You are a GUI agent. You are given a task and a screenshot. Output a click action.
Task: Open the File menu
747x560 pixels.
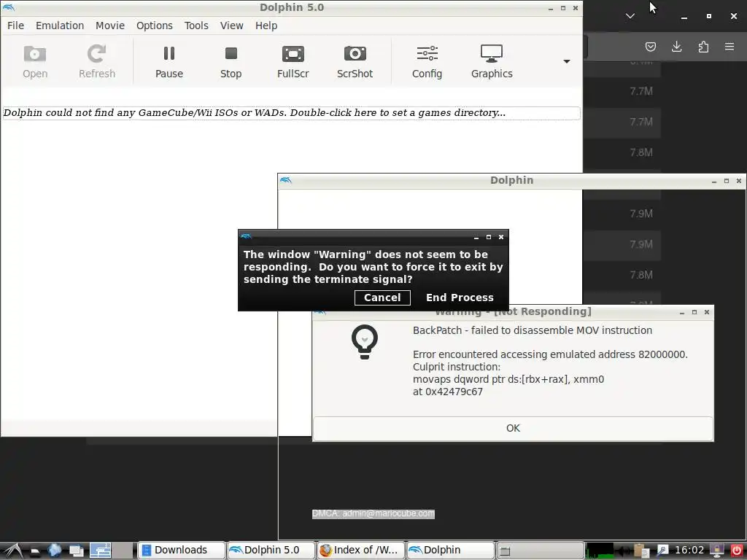click(x=15, y=26)
